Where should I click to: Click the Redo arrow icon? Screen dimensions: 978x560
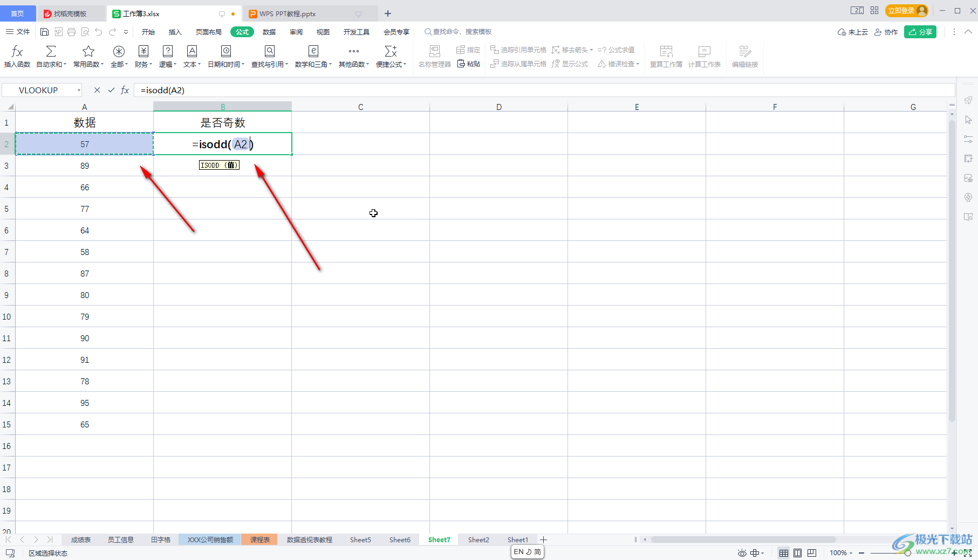(x=112, y=32)
